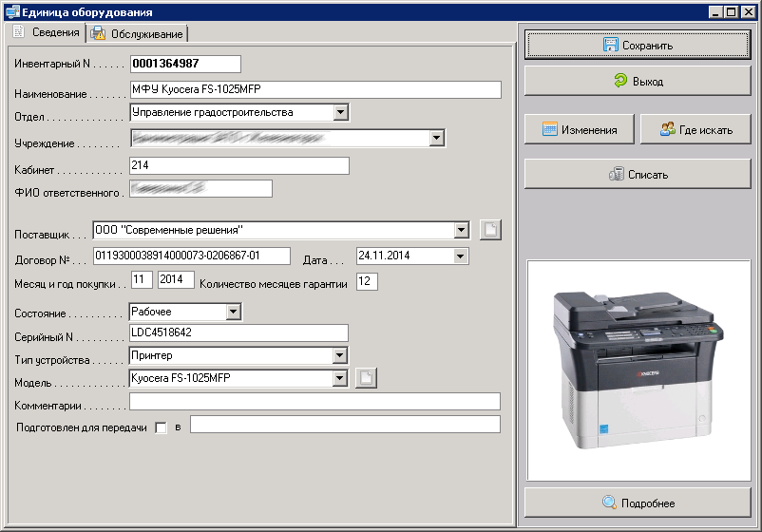This screenshot has width=762, height=532.
Task: Open the Тип устройства dropdown
Action: point(340,355)
